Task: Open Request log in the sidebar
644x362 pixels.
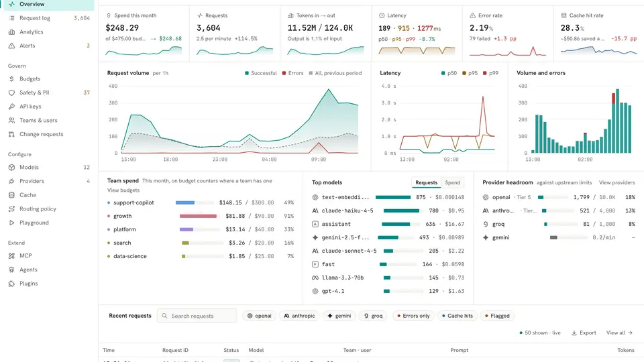Action: coord(49,18)
